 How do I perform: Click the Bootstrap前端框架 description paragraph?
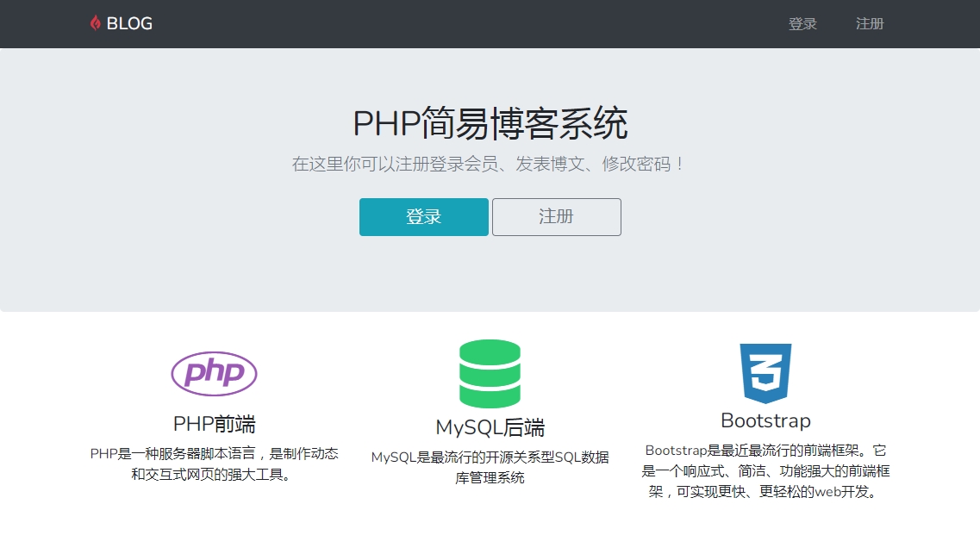click(x=765, y=471)
